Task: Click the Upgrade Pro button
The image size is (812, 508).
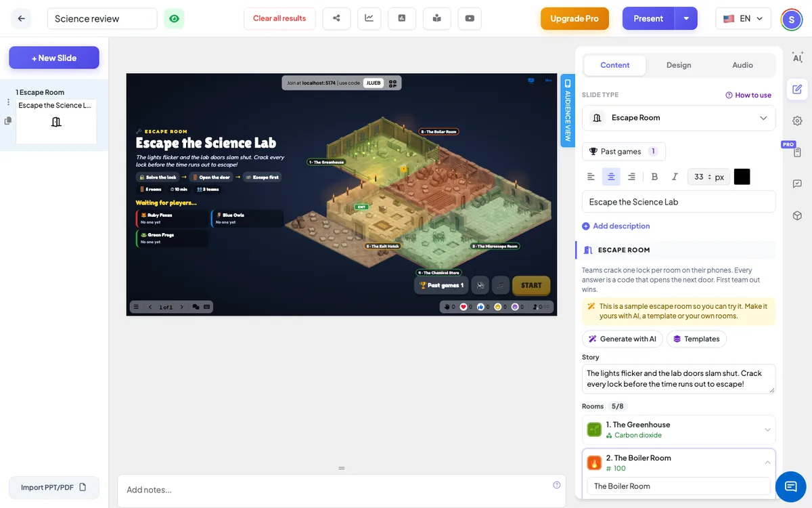Action: click(574, 18)
